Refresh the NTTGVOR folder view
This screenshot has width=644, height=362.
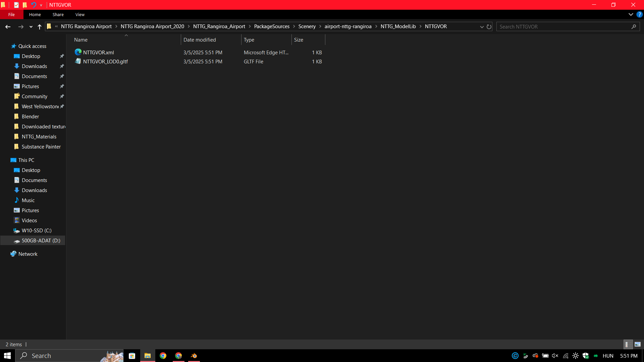click(x=489, y=27)
